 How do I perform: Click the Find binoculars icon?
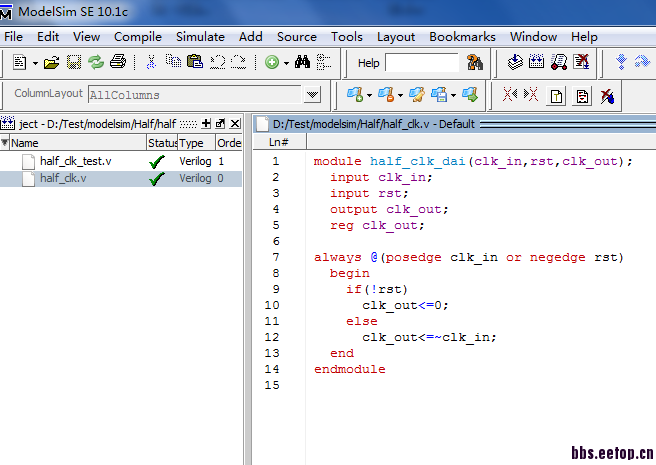(303, 62)
